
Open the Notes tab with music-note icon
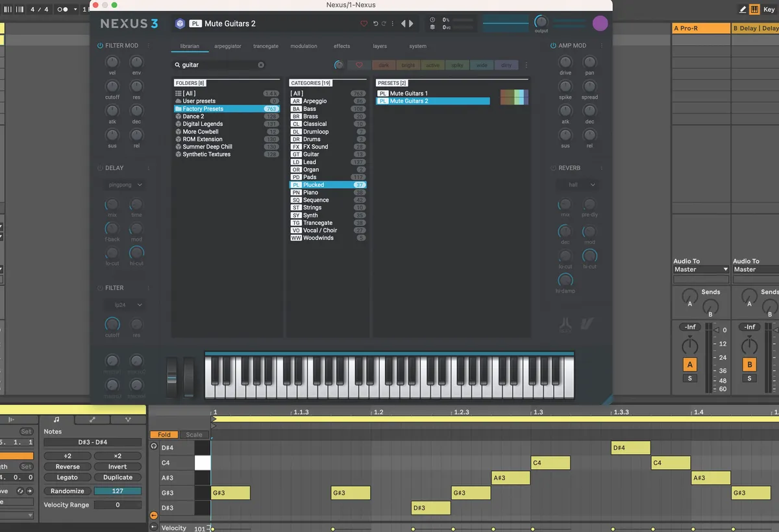coord(56,420)
